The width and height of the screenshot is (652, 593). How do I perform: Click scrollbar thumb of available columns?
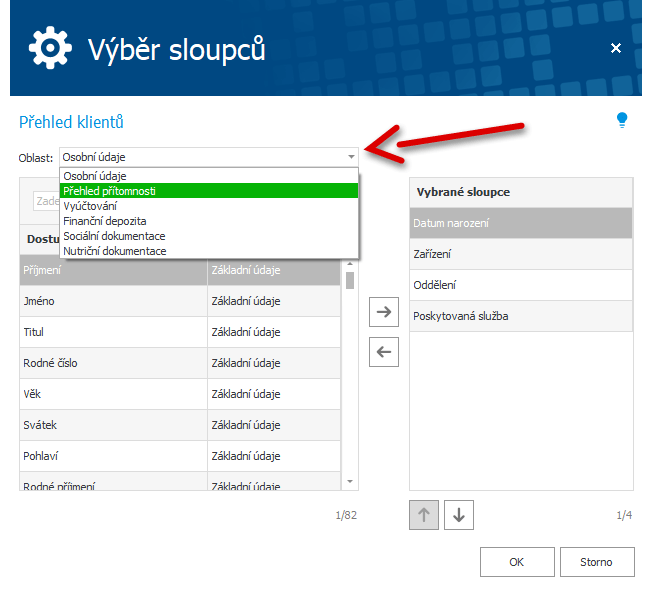click(350, 280)
